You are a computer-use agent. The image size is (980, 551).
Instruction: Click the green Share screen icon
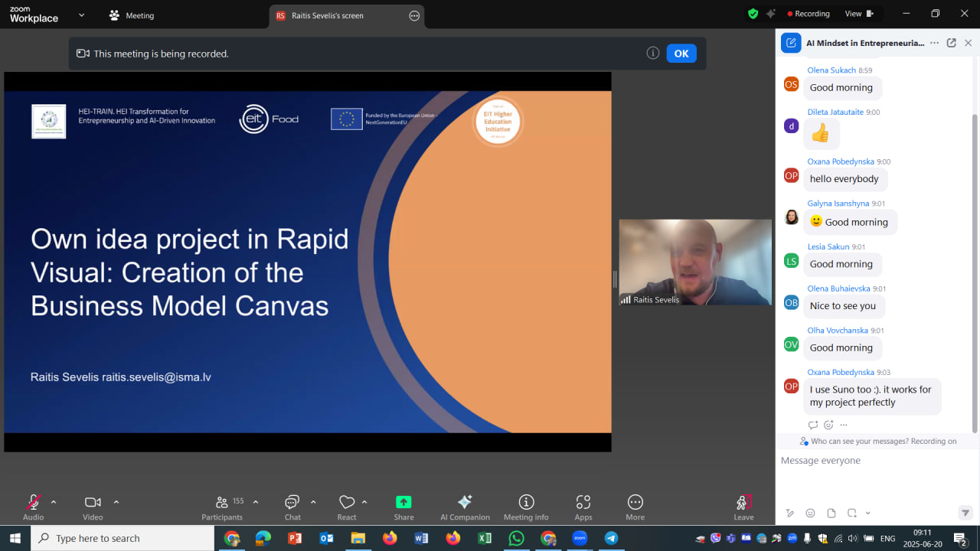tap(403, 502)
